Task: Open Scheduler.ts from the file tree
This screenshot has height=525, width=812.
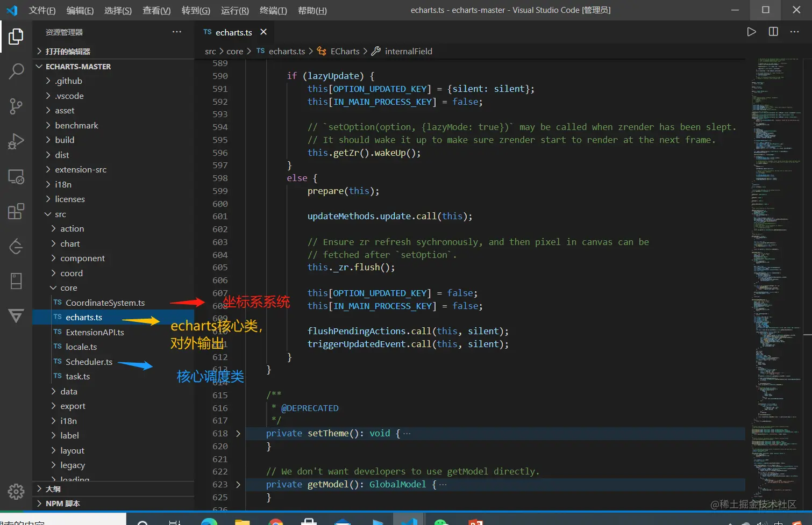Action: point(89,362)
